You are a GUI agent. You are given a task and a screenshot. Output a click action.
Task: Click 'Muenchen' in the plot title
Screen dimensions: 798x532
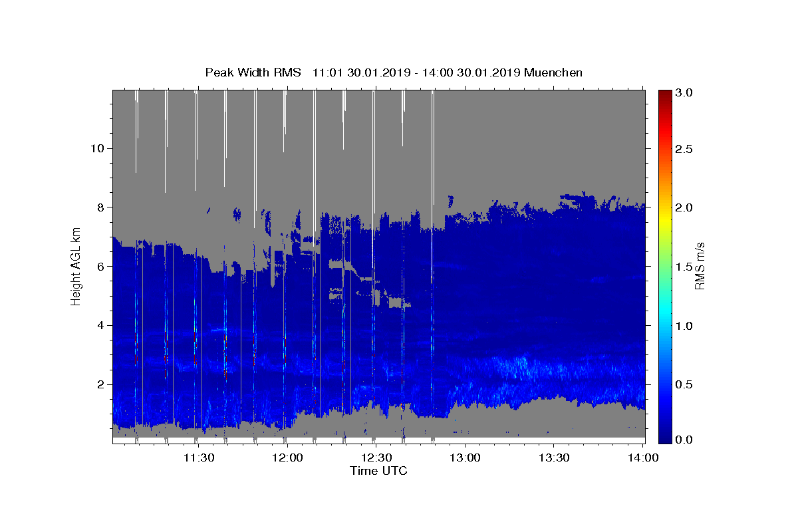click(x=553, y=72)
